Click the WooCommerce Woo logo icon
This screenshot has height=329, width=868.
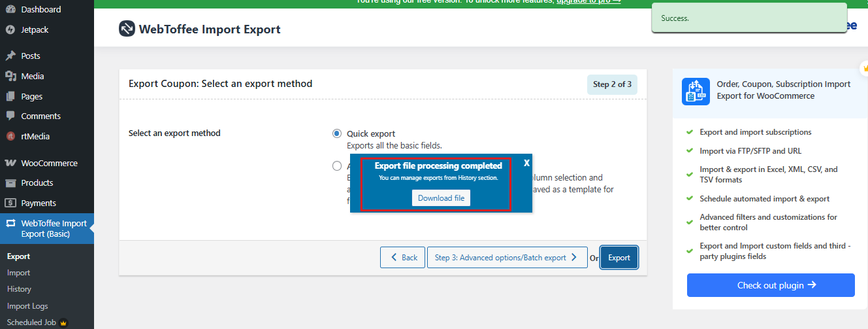coord(10,163)
